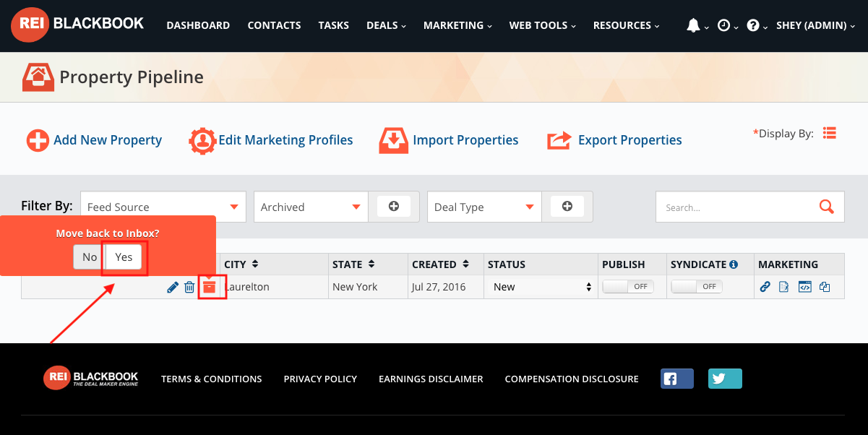868x435 pixels.
Task: Expand the Deals menu
Action: pyautogui.click(x=387, y=25)
